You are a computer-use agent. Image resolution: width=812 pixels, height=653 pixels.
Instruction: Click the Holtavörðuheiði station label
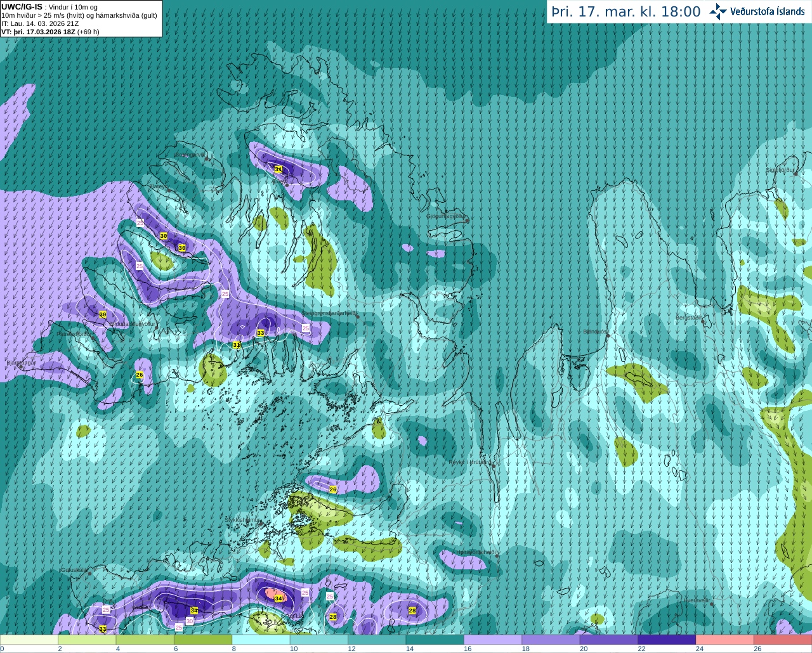(x=476, y=552)
